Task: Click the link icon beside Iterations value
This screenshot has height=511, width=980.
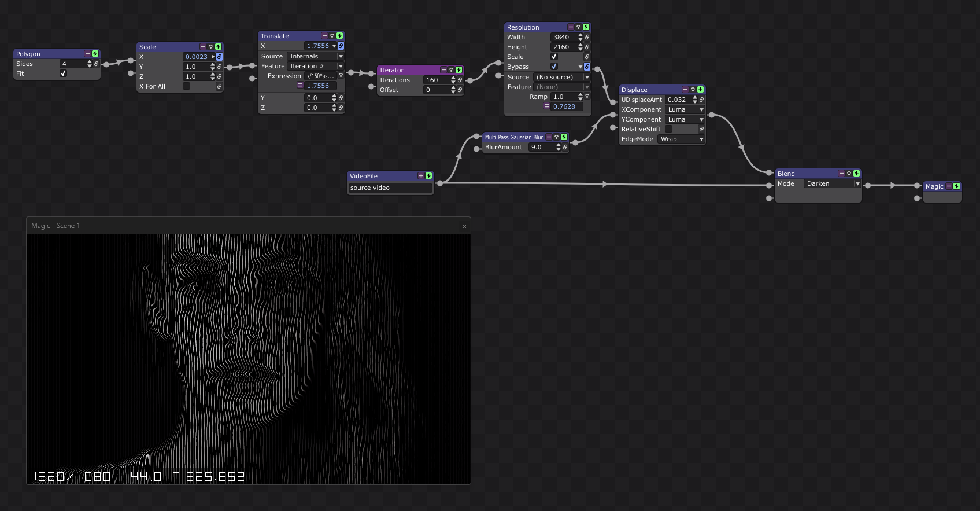Action: 460,80
